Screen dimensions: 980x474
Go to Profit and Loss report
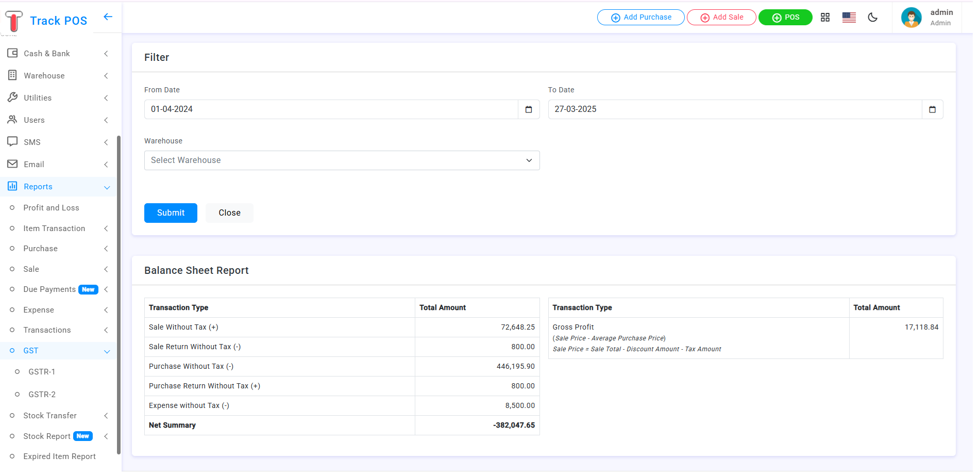(51, 208)
